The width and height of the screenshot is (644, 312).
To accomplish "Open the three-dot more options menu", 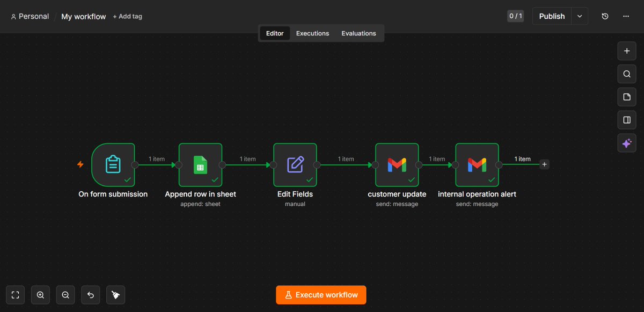I will click(x=626, y=16).
